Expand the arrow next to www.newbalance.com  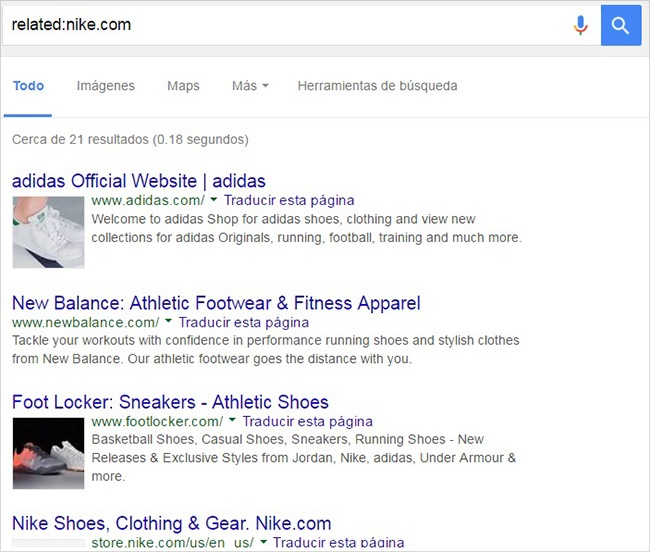168,321
